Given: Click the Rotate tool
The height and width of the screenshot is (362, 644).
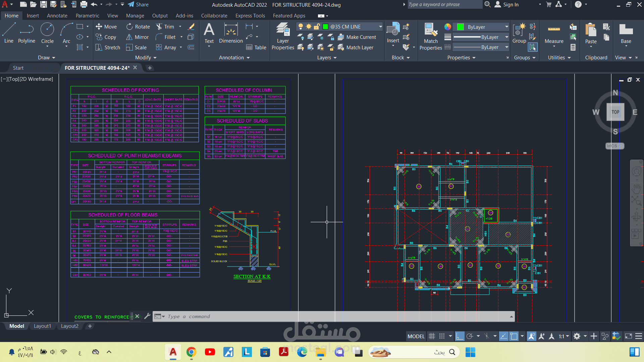Looking at the screenshot, I should coord(138,27).
